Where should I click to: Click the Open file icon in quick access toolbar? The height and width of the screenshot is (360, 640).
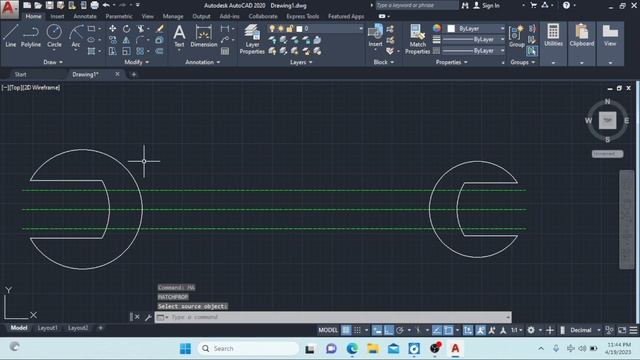coord(38,5)
